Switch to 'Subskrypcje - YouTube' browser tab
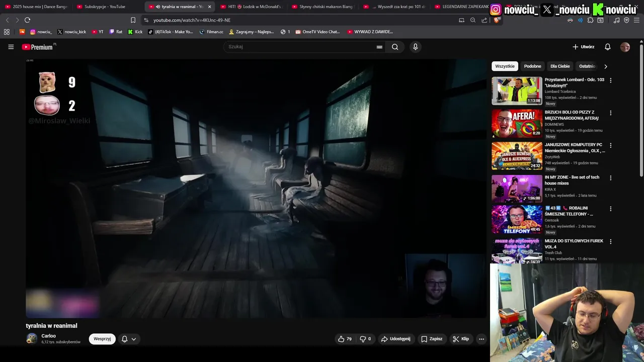This screenshot has width=644, height=362. pyautogui.click(x=108, y=7)
